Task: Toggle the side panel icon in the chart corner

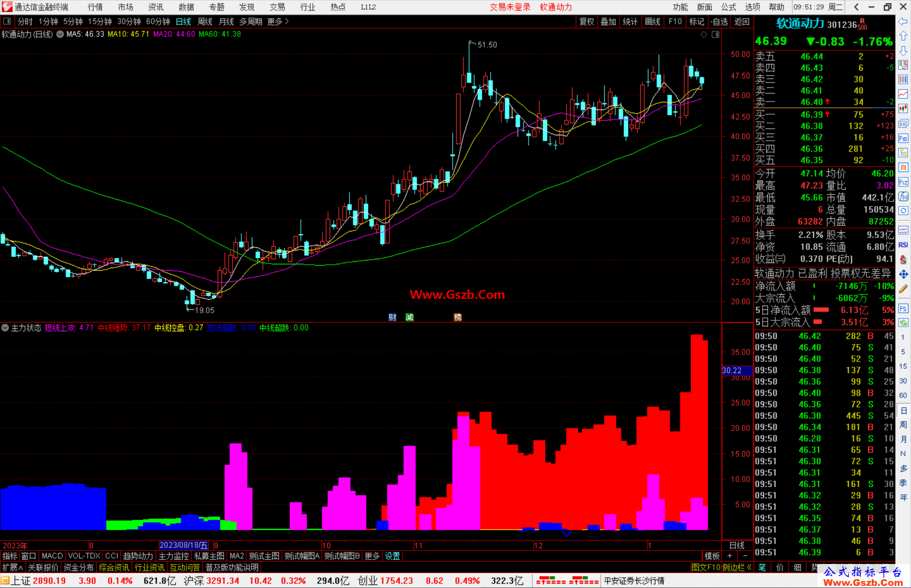Action: (715, 35)
